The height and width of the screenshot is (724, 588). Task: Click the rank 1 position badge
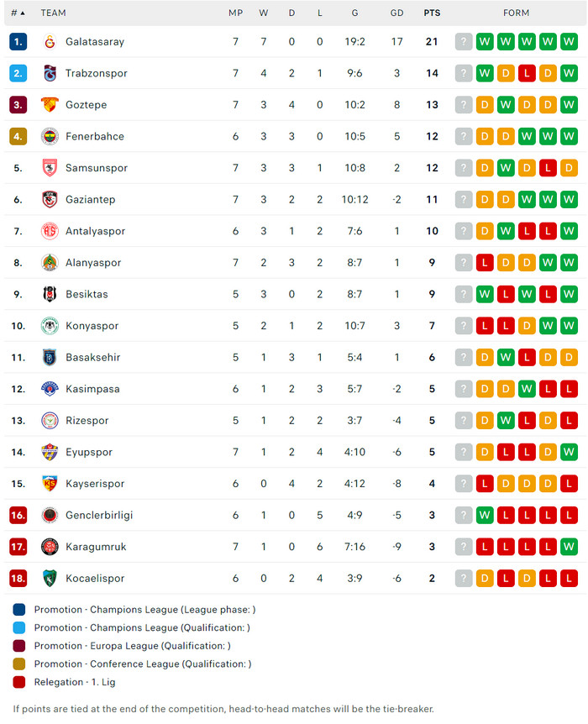[18, 42]
